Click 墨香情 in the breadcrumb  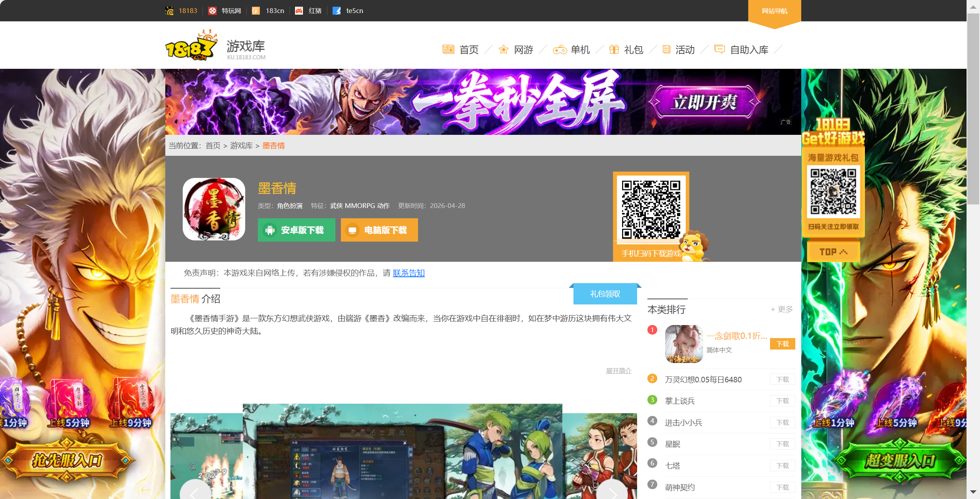(273, 146)
